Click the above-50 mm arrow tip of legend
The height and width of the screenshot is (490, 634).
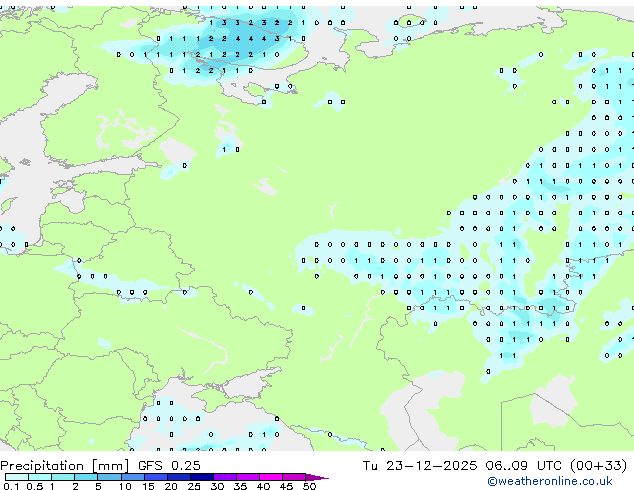pyautogui.click(x=317, y=478)
